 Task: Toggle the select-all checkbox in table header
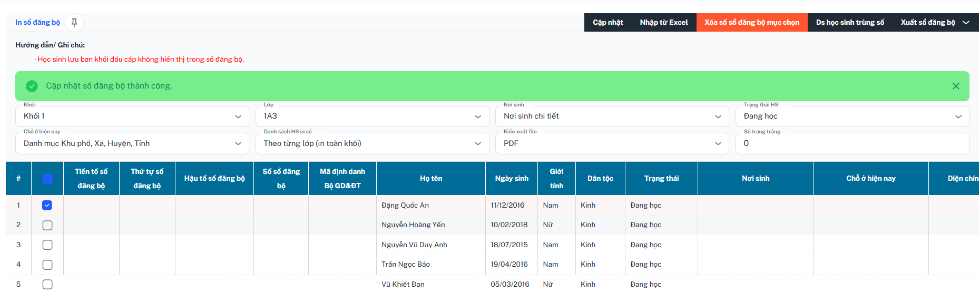(47, 179)
